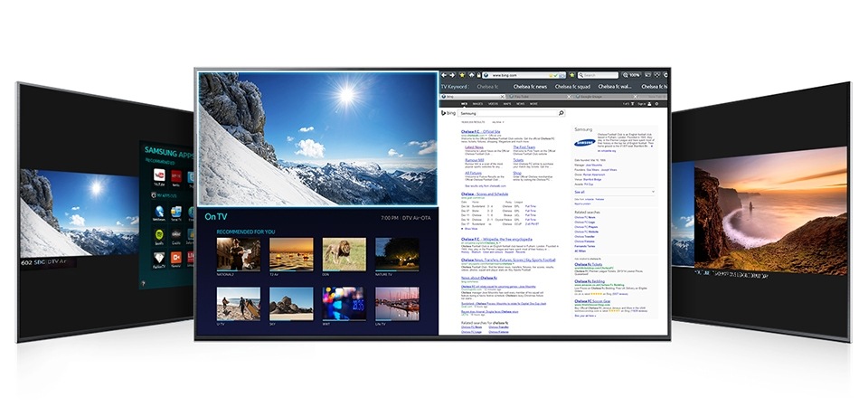This screenshot has width=868, height=407.
Task: Open 'The First Team' sublink
Action: coord(524,147)
